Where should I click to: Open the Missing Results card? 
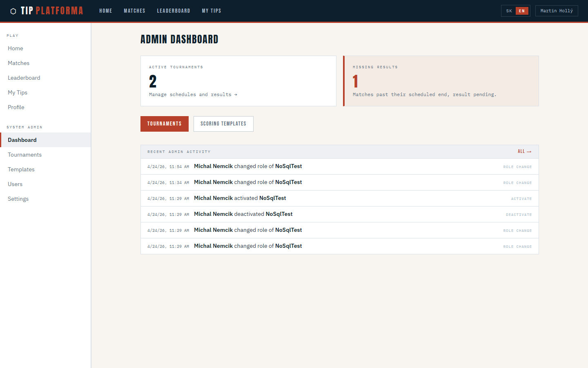pyautogui.click(x=441, y=81)
